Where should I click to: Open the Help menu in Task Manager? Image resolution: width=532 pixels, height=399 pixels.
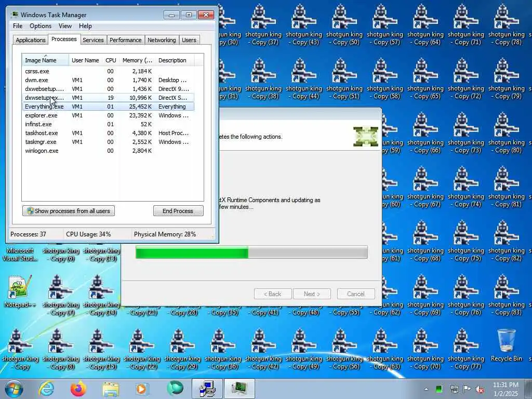(x=85, y=26)
